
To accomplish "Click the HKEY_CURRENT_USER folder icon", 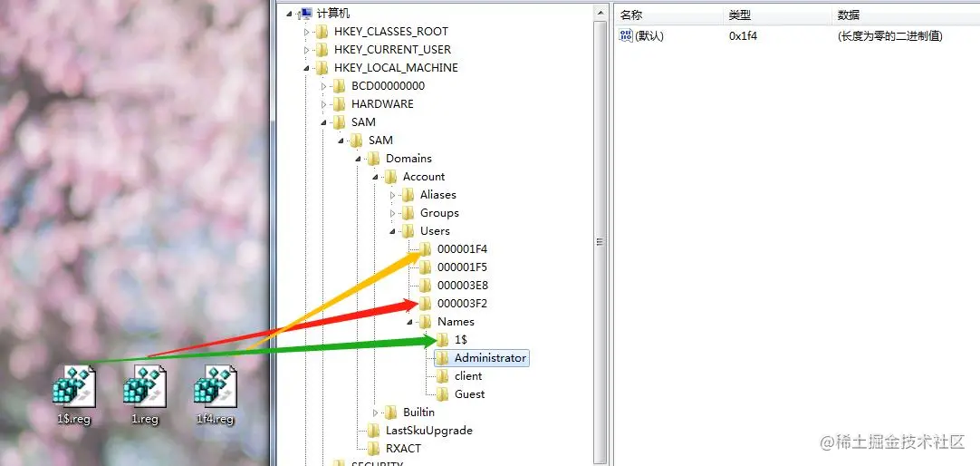I will point(322,50).
